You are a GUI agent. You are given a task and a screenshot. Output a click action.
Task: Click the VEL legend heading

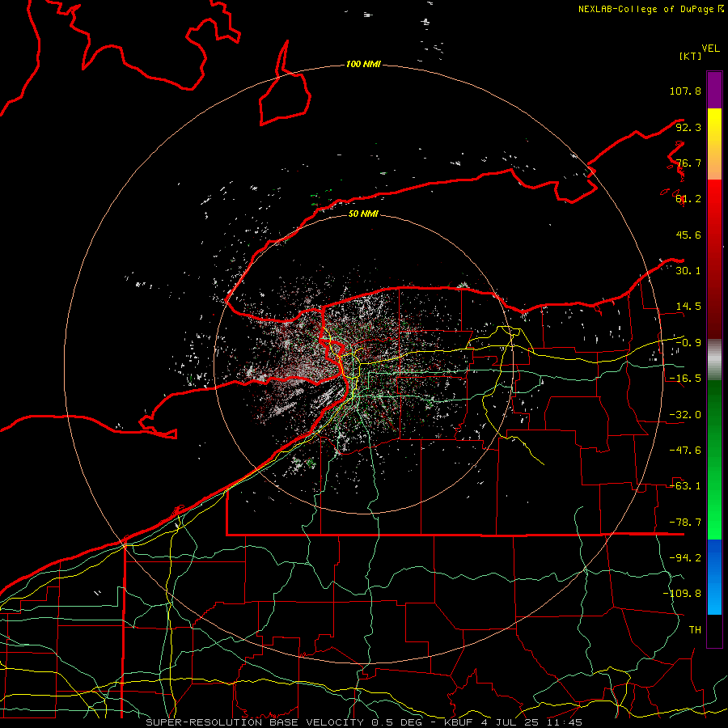tap(710, 49)
